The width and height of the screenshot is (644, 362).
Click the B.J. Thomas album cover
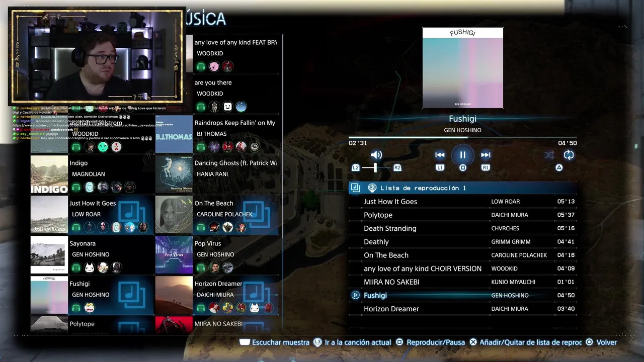[174, 134]
